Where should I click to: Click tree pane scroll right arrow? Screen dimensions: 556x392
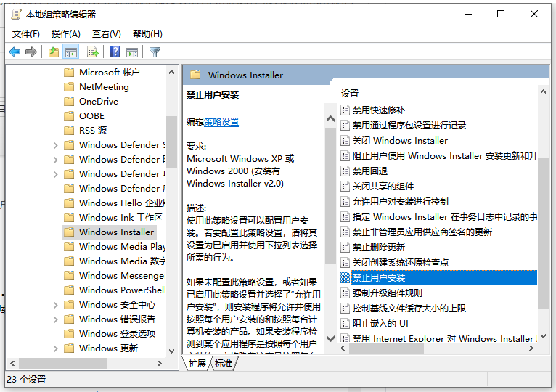pyautogui.click(x=160, y=363)
